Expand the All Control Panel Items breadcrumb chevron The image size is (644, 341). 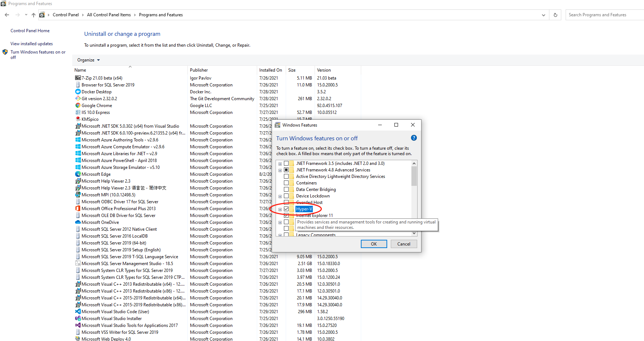pyautogui.click(x=135, y=15)
